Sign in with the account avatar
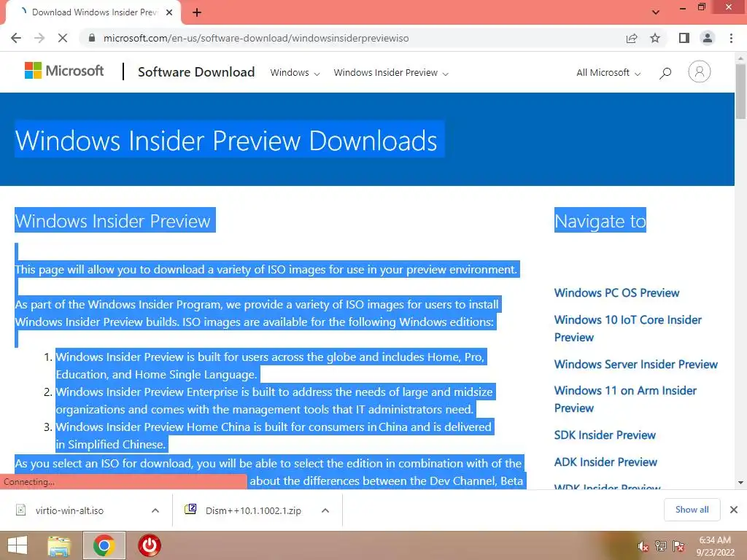 click(x=700, y=72)
